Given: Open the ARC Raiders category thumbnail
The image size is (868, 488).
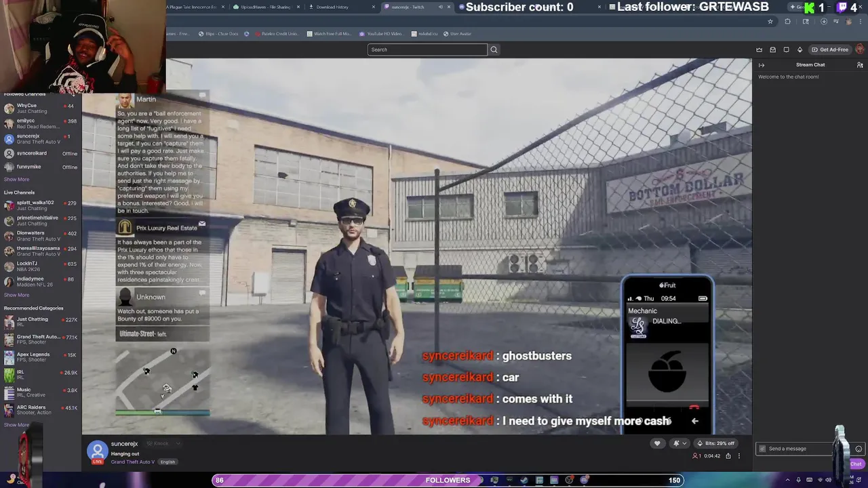Looking at the screenshot, I should click(9, 410).
